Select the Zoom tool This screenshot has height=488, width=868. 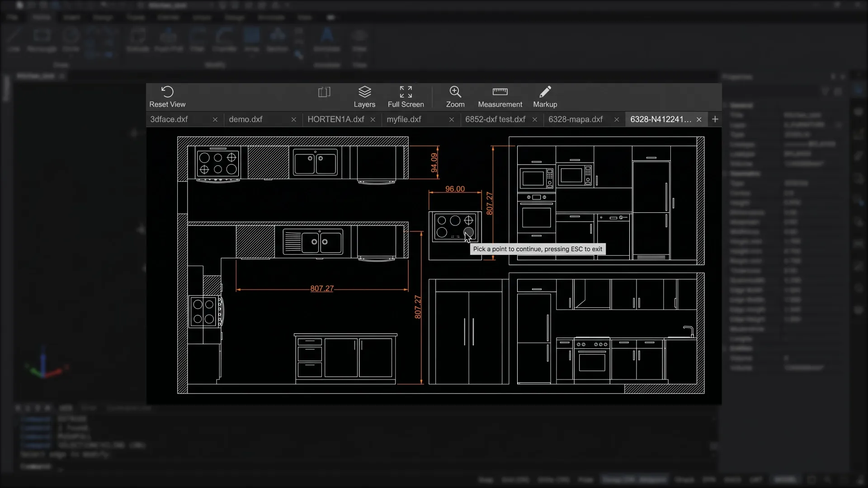(x=455, y=97)
